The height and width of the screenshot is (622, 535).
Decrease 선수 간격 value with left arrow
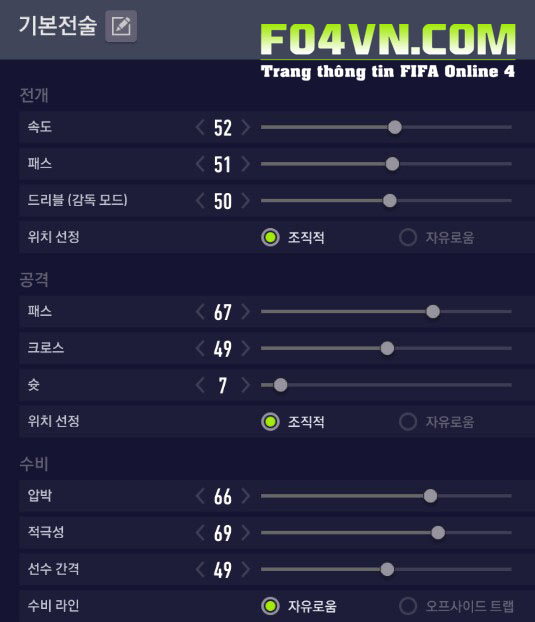[200, 570]
